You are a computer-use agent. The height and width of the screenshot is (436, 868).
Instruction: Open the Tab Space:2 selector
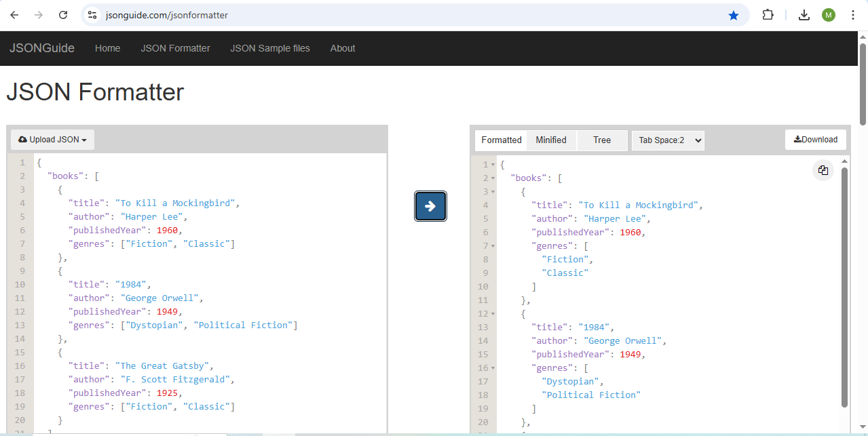click(668, 140)
